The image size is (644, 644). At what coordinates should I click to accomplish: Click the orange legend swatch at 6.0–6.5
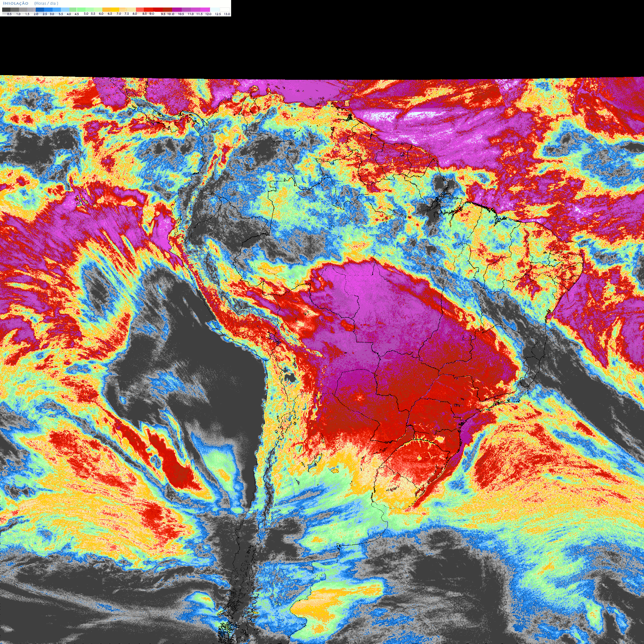(x=107, y=10)
